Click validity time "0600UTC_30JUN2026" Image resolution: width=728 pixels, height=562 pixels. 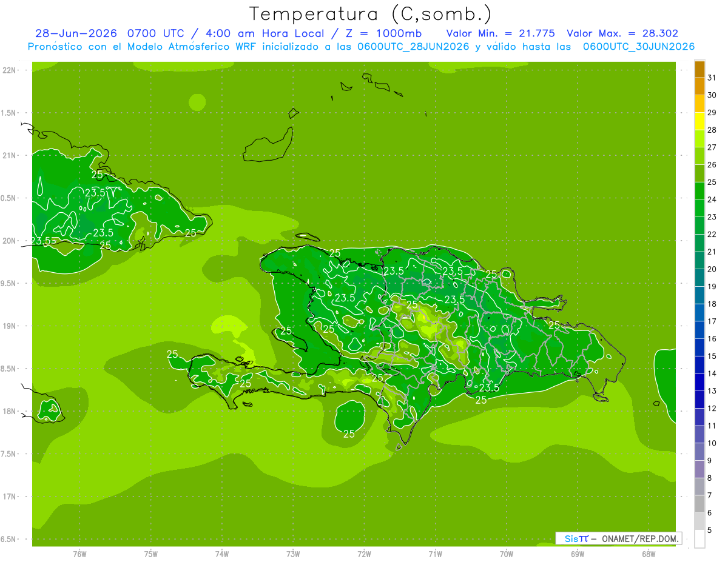[639, 47]
